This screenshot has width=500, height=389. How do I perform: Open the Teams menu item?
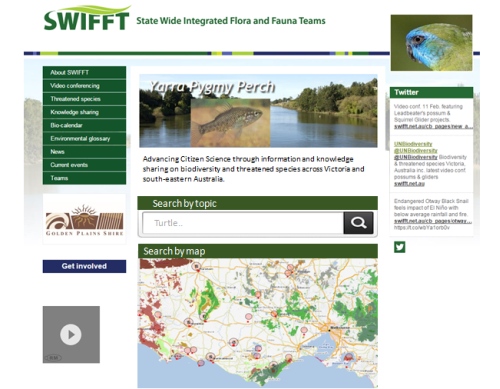tap(84, 178)
